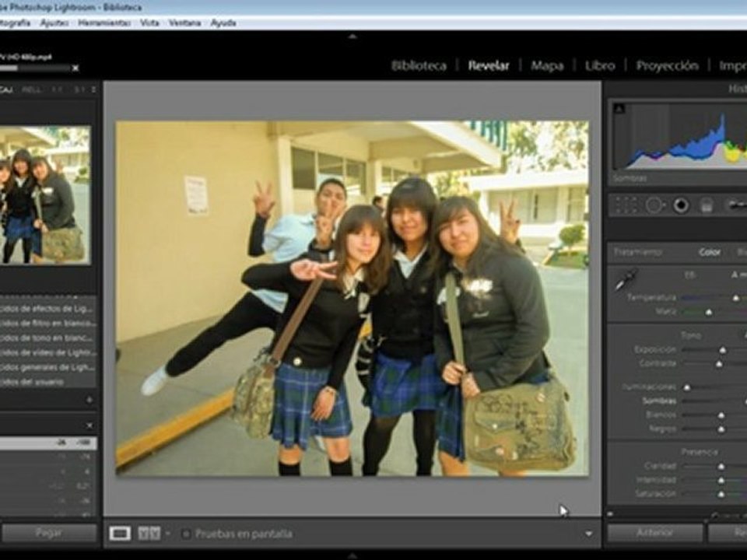
Task: Pick the white balance eyedropper tool
Action: [625, 280]
